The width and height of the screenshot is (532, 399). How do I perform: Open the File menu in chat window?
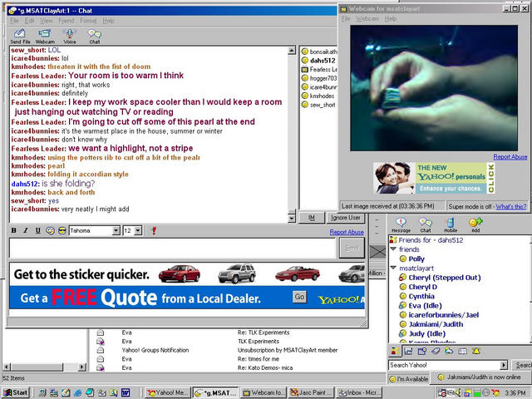tap(14, 21)
